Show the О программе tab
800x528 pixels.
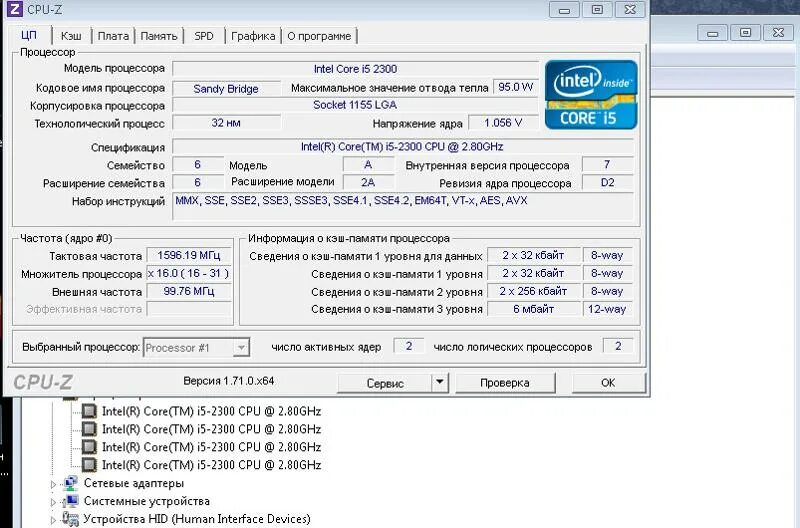319,36
